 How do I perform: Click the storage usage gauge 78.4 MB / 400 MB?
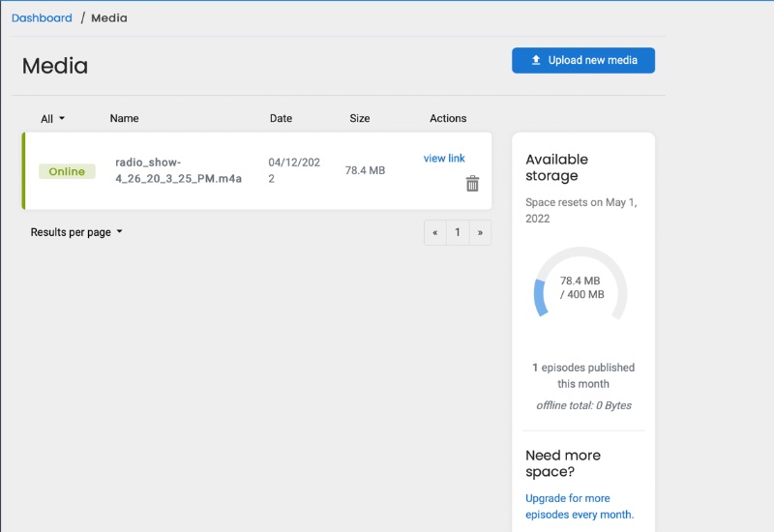(580, 284)
